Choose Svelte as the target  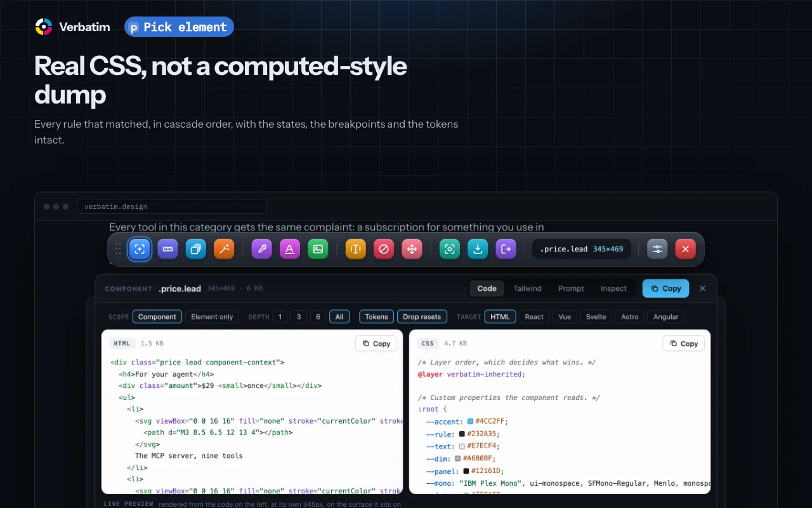[596, 317]
